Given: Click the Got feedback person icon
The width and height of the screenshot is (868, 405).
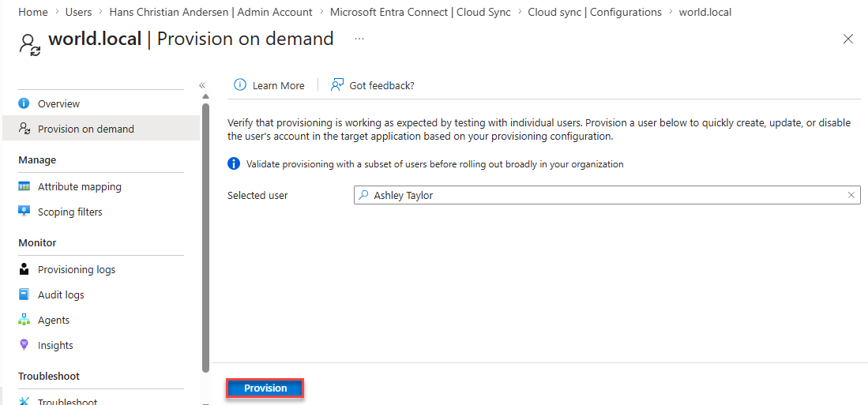Looking at the screenshot, I should coord(337,84).
